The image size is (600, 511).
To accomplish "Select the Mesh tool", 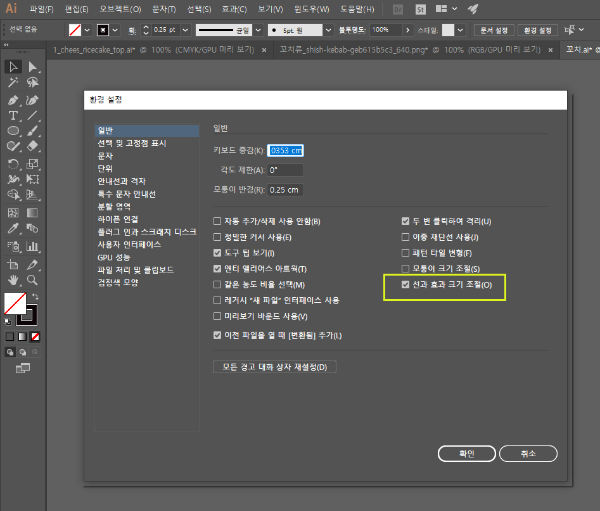I will coord(13,213).
